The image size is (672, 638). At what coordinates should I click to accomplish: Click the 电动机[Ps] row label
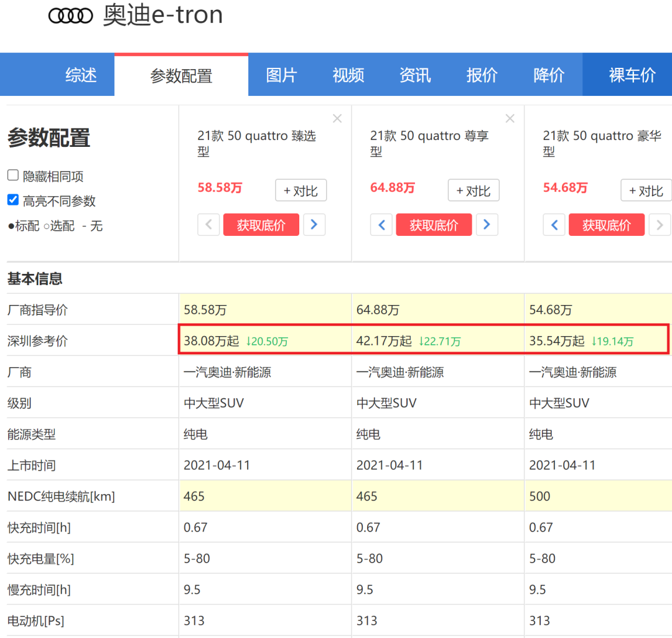coord(36,621)
